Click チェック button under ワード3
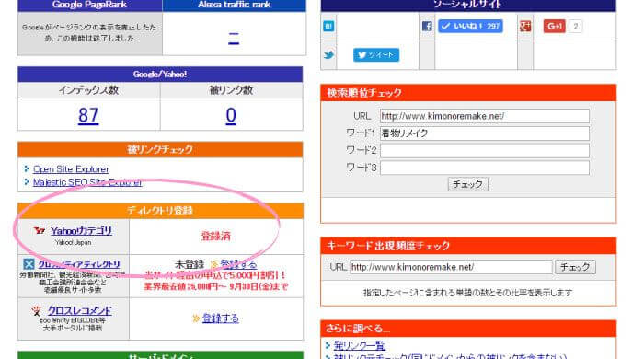Image resolution: width=644 pixels, height=359 pixels. 467,184
